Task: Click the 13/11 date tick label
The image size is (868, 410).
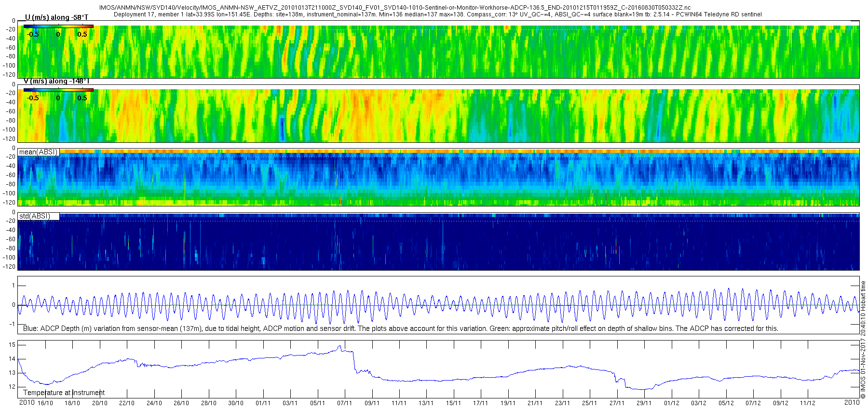Action: pos(426,403)
